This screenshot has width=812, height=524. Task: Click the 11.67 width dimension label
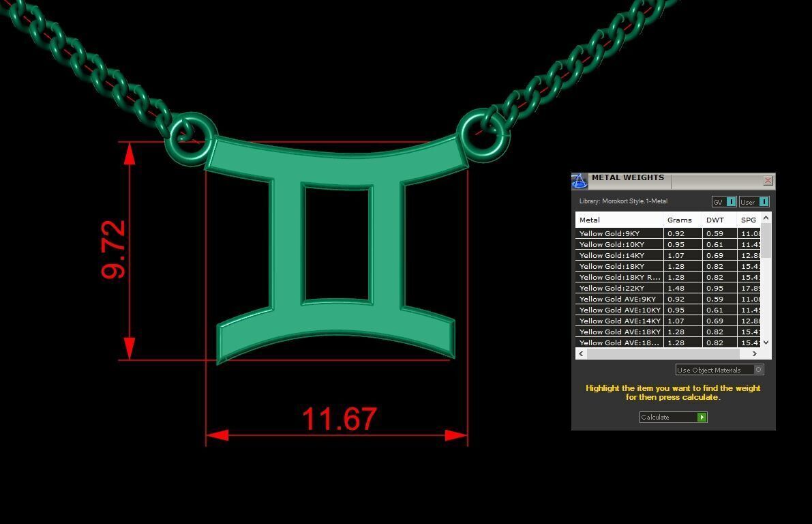[340, 420]
